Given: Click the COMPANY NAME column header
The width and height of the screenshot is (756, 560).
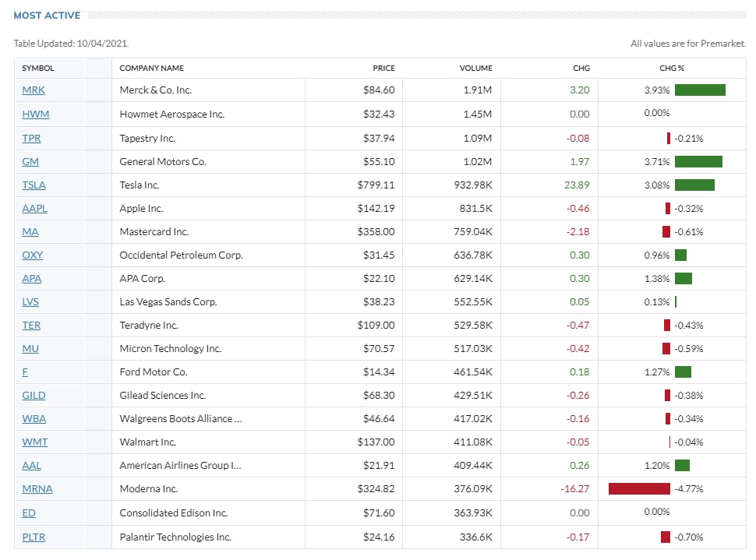Looking at the screenshot, I should (x=152, y=69).
